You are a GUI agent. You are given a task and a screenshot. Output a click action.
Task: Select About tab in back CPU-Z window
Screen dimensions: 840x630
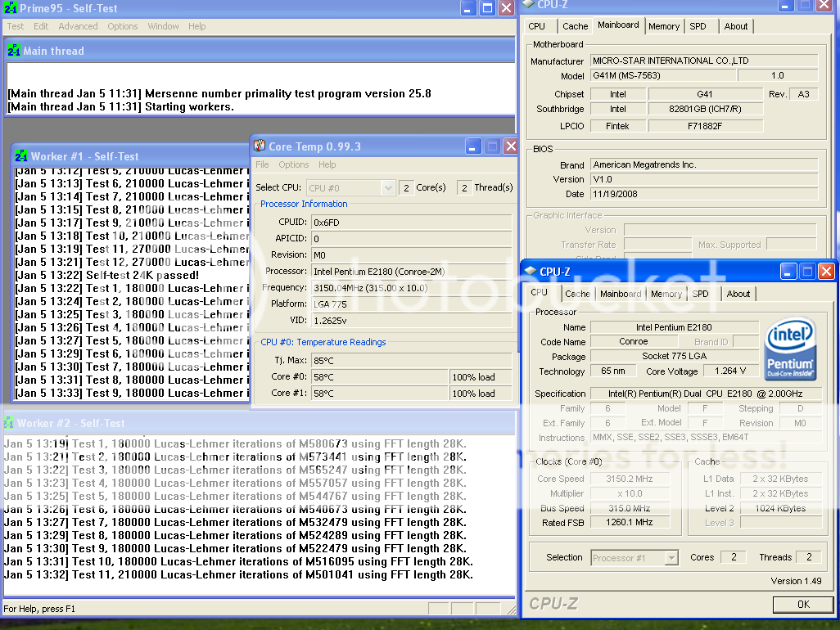735,26
